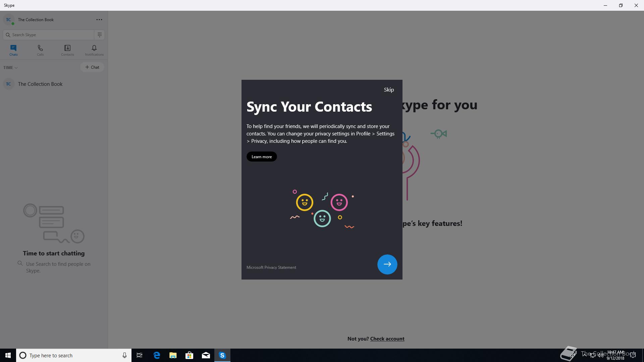Skip the Sync Your Contacts dialog
644x362 pixels.
(x=389, y=90)
